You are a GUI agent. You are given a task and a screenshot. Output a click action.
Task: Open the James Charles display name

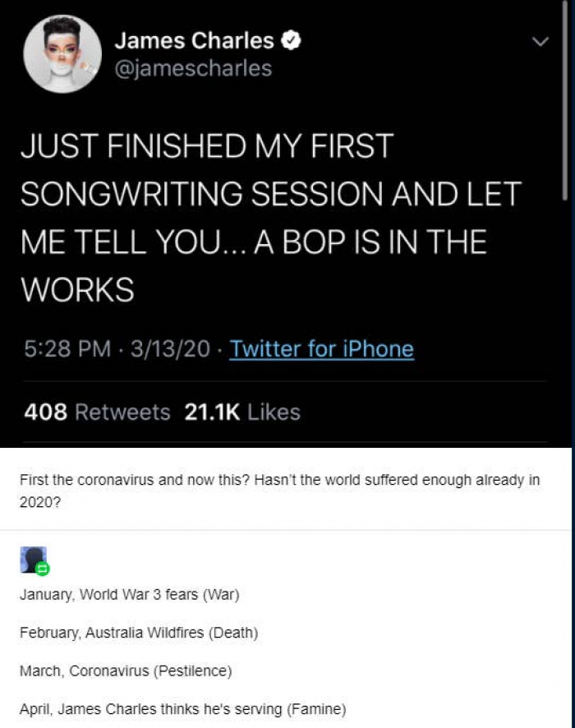coord(194,40)
